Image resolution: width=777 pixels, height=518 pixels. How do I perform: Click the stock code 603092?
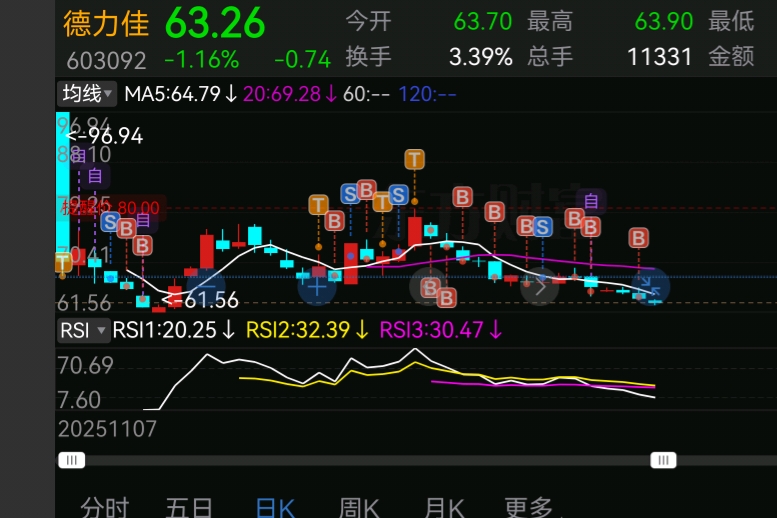point(107,61)
